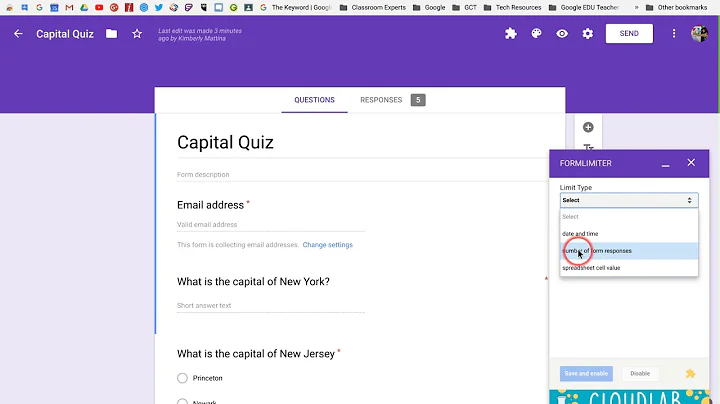Screen dimensions: 720x404
Task: Open the dark red bookmark icon
Action: (x=129, y=7)
